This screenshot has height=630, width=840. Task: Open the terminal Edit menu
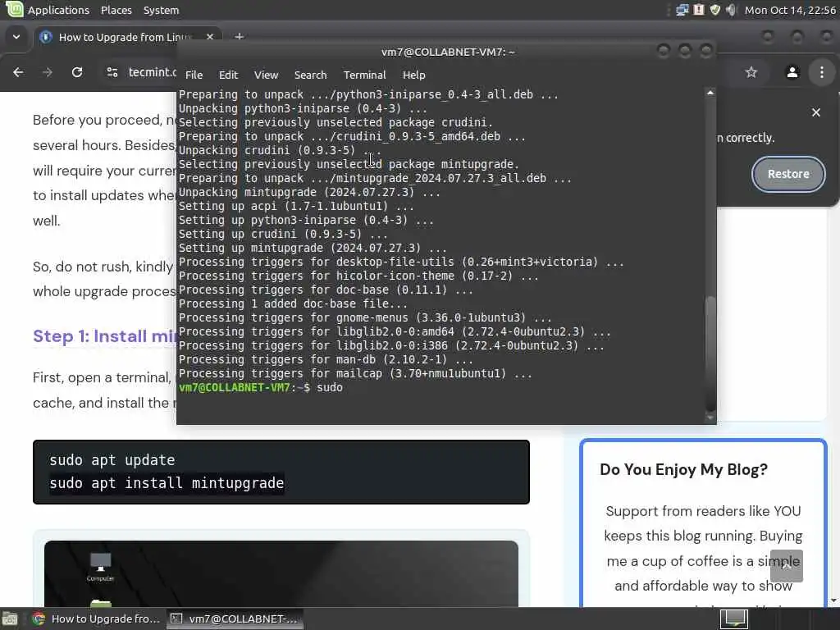tap(228, 75)
